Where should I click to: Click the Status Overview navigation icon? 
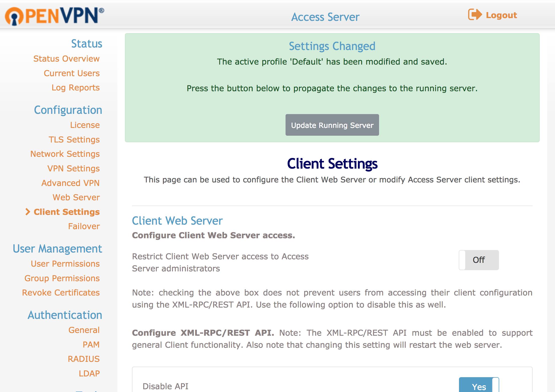tap(66, 59)
